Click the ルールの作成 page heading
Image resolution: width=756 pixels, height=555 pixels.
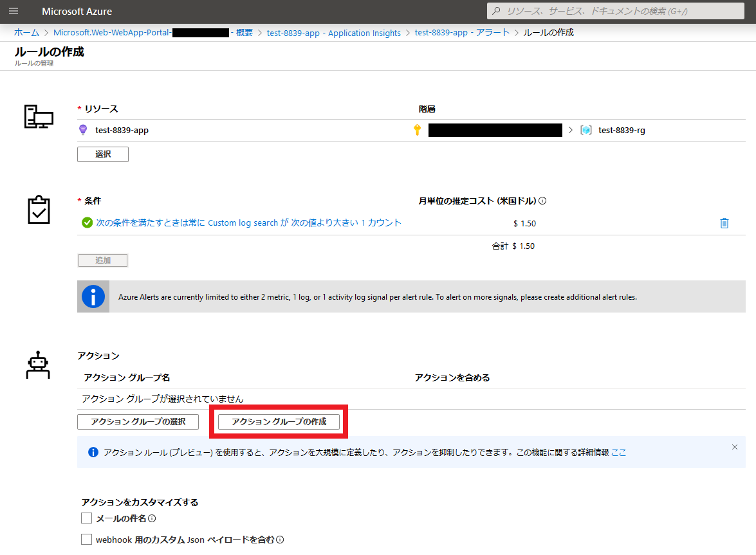[49, 51]
